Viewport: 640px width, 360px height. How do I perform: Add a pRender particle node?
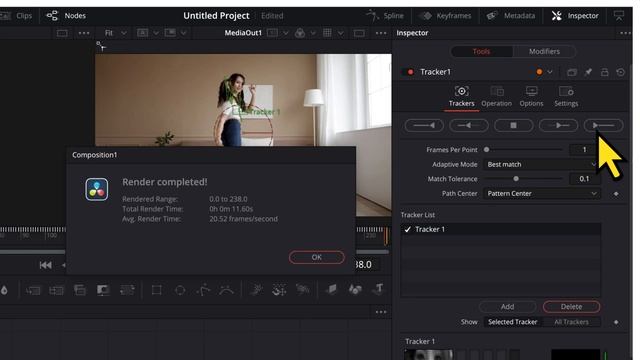point(302,290)
